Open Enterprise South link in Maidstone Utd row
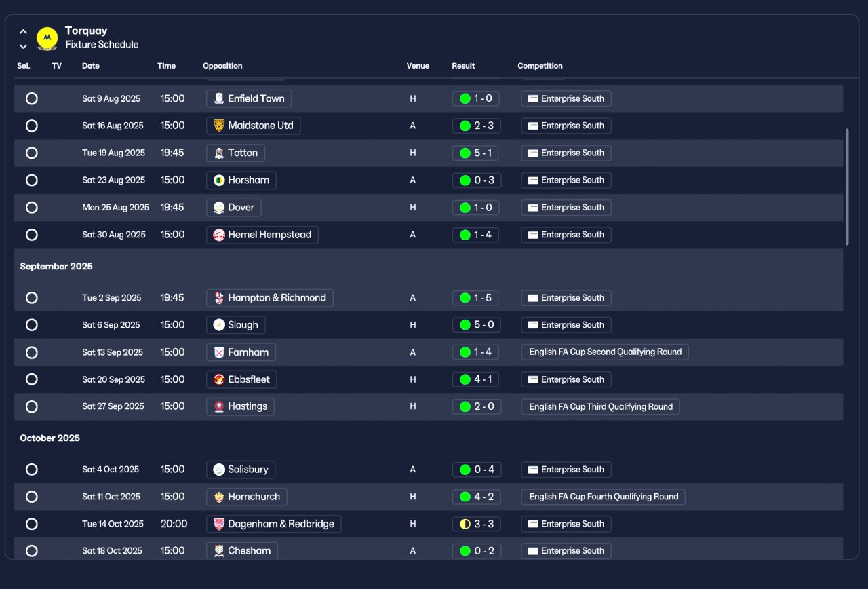This screenshot has height=589, width=868. pyautogui.click(x=566, y=126)
